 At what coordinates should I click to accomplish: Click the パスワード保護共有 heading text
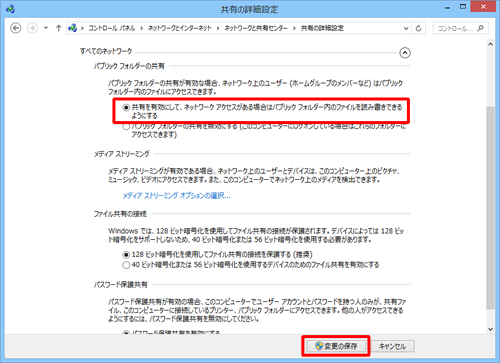tap(120, 285)
